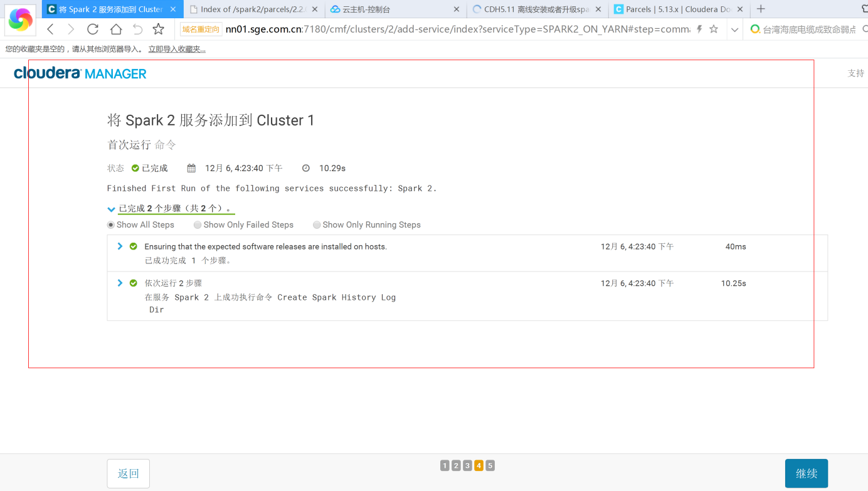Image resolution: width=868 pixels, height=491 pixels.
Task: Open the 支持 menu
Action: (856, 73)
